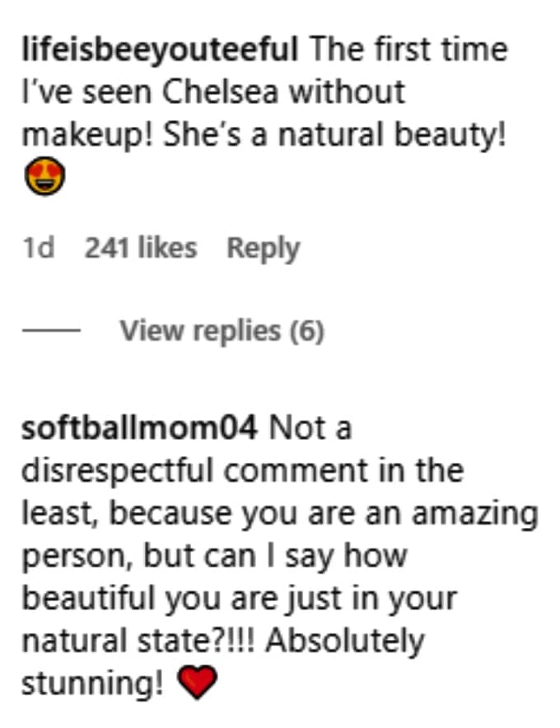Open softballmom04's profile from the username

[x=140, y=428]
